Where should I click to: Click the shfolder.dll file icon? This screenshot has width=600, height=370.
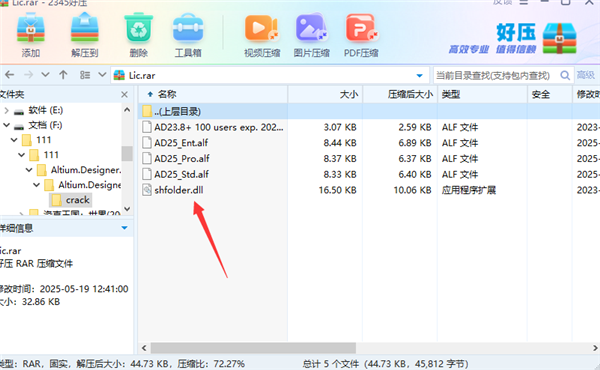147,190
